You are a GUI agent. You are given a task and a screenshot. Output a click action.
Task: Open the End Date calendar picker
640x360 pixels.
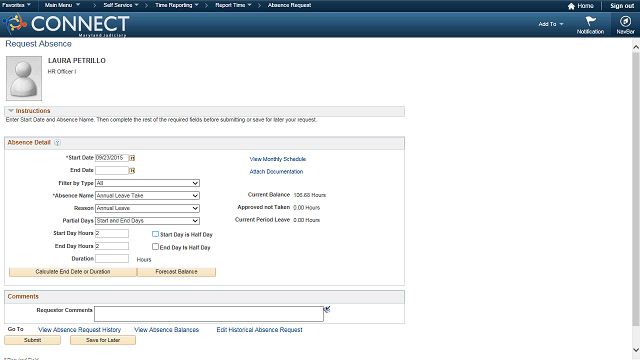click(132, 171)
